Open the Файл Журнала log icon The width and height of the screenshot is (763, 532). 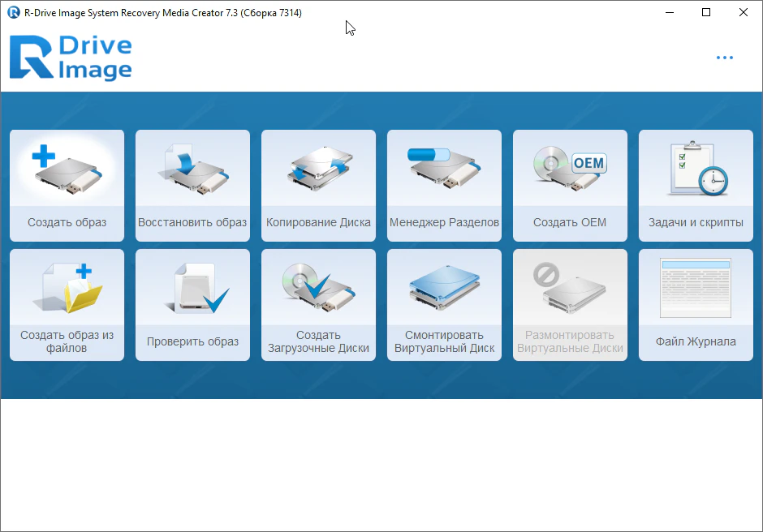[x=696, y=289]
